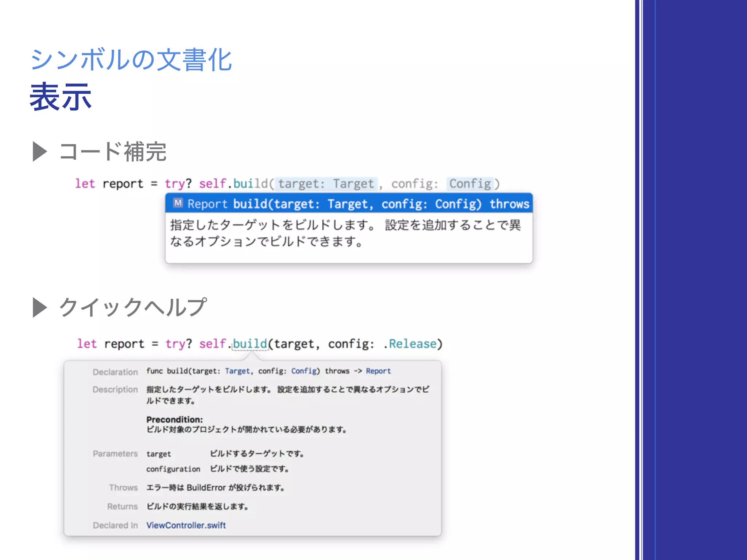Click the Precondition: heading in quick help
Viewport: 747px width, 560px height.
174,420
